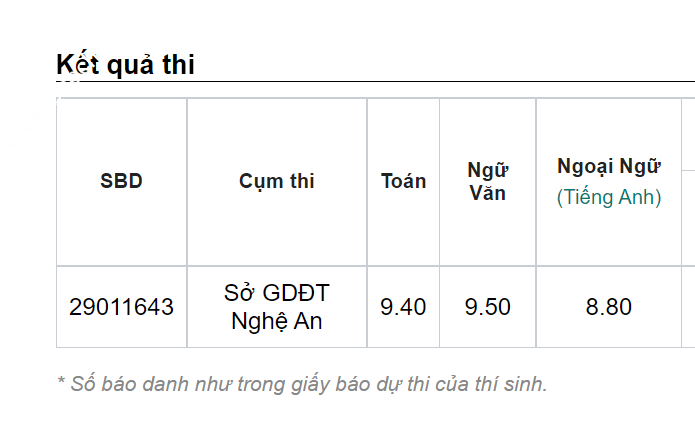Select the Toán score 9.40
695x435 pixels.
[x=403, y=307]
